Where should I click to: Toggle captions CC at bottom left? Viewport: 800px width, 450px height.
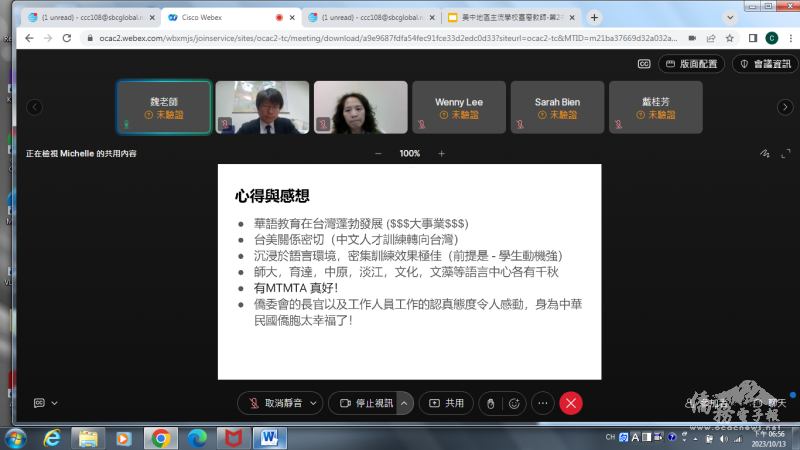(x=39, y=403)
